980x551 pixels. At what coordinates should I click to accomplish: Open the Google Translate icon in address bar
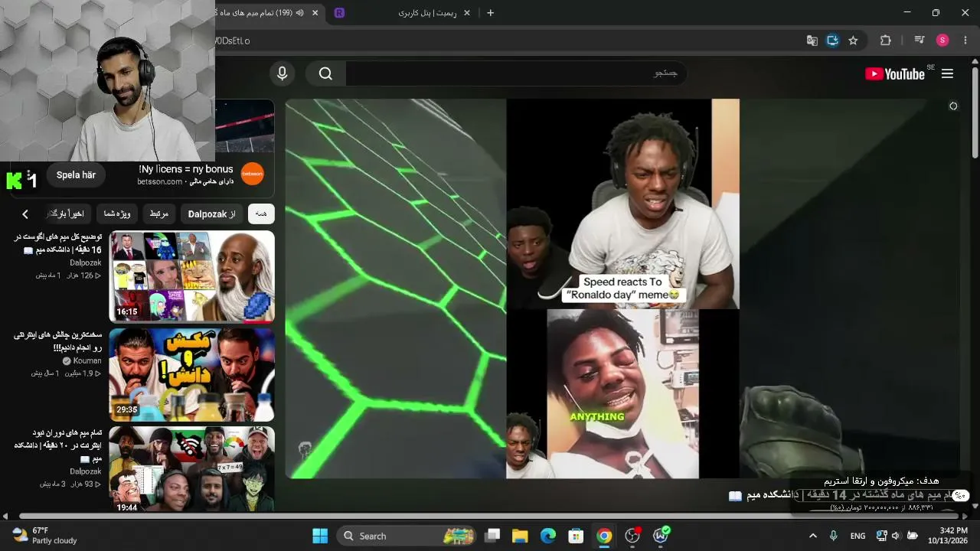pos(812,41)
